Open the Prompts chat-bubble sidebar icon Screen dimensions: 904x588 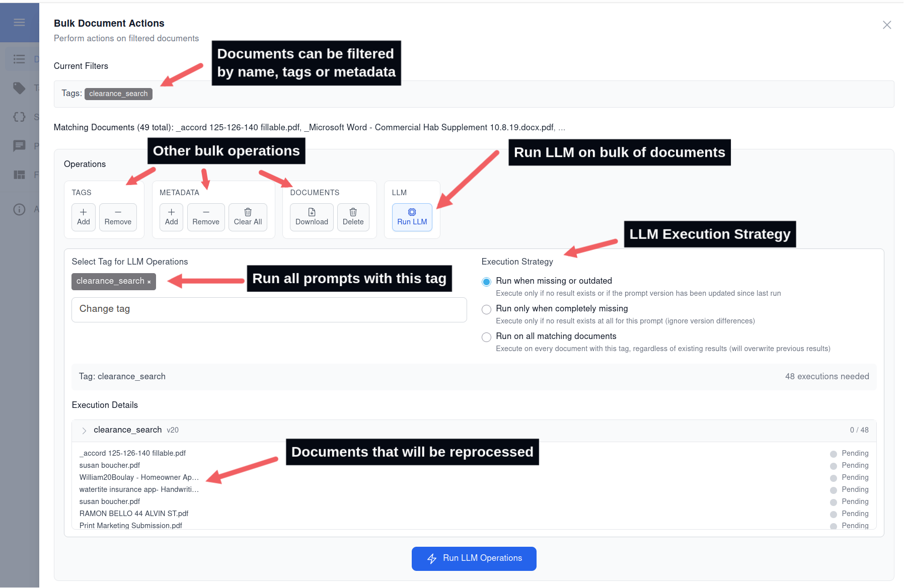19,146
